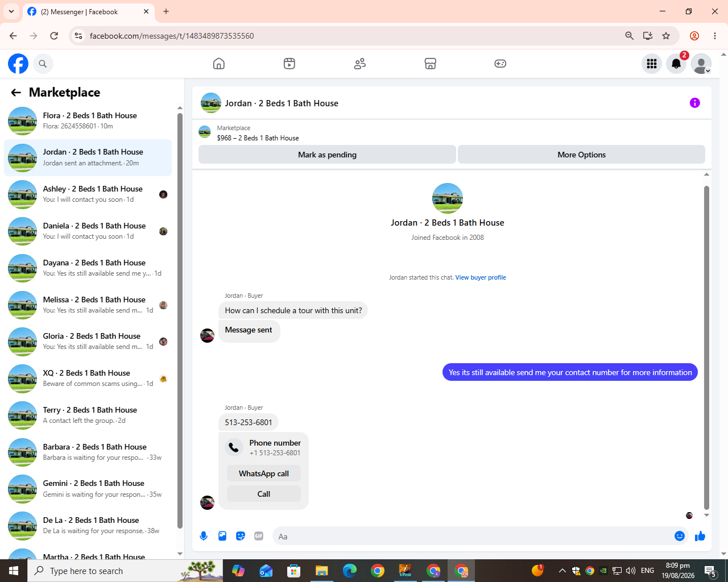Click the Call button
The image size is (728, 582).
264,494
